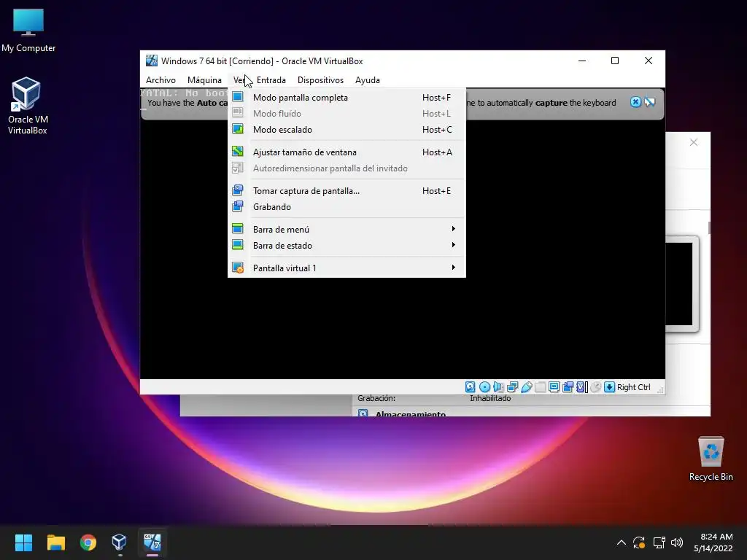
Task: Open the Dispositivos menu
Action: point(320,80)
